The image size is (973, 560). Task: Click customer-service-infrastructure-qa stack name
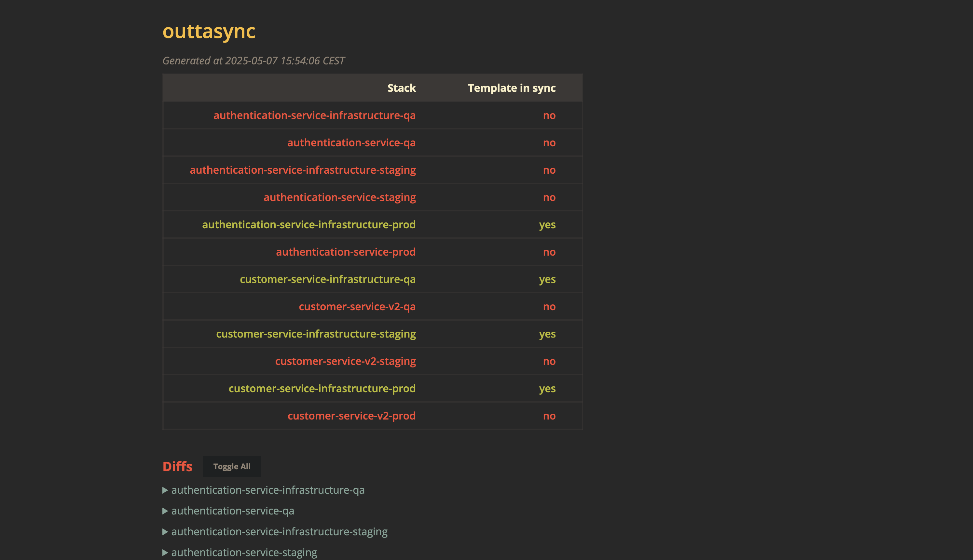[x=328, y=279]
